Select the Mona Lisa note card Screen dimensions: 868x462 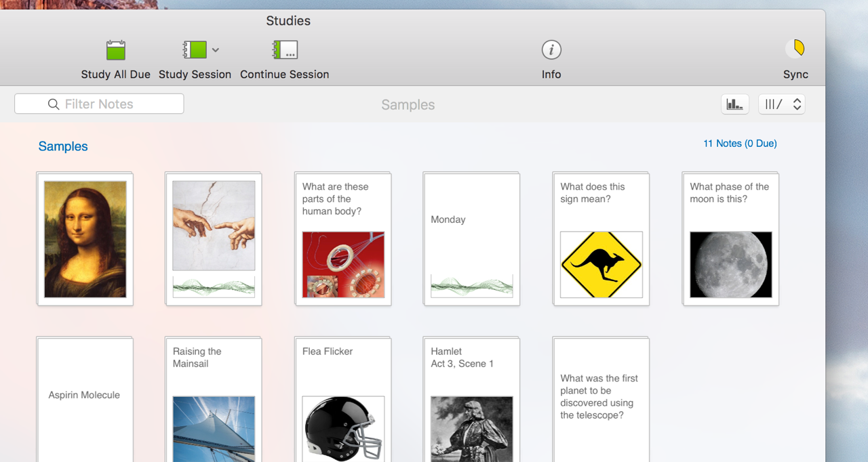click(85, 238)
